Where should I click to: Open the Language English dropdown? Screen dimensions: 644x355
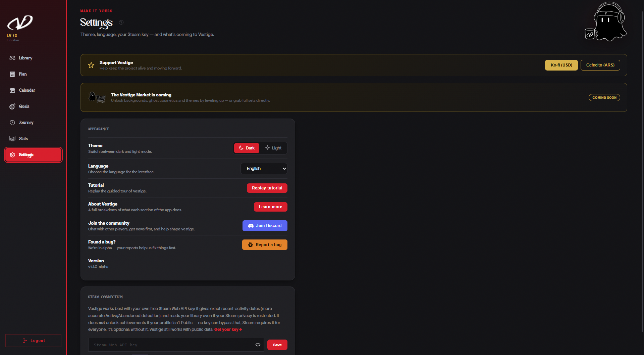(264, 169)
